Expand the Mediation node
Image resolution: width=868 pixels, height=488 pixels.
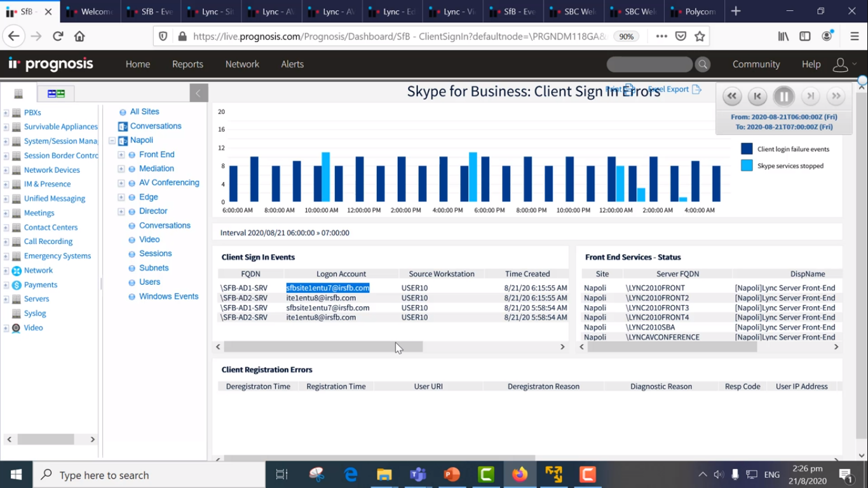point(121,169)
